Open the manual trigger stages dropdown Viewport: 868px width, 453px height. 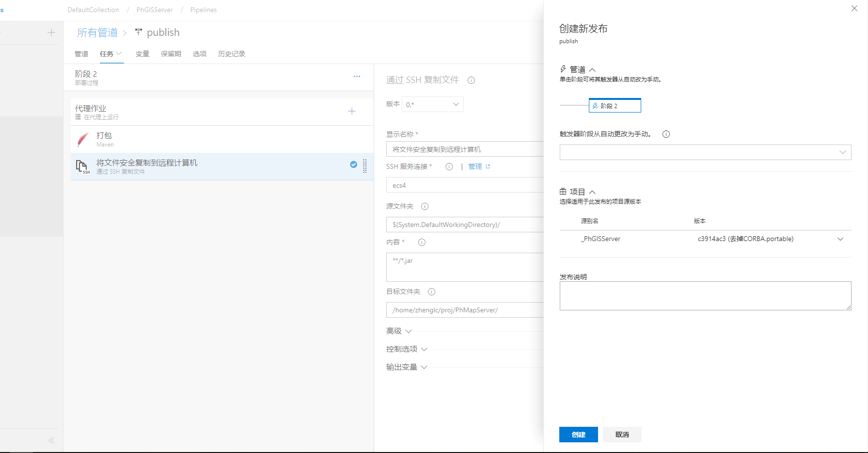[x=705, y=152]
